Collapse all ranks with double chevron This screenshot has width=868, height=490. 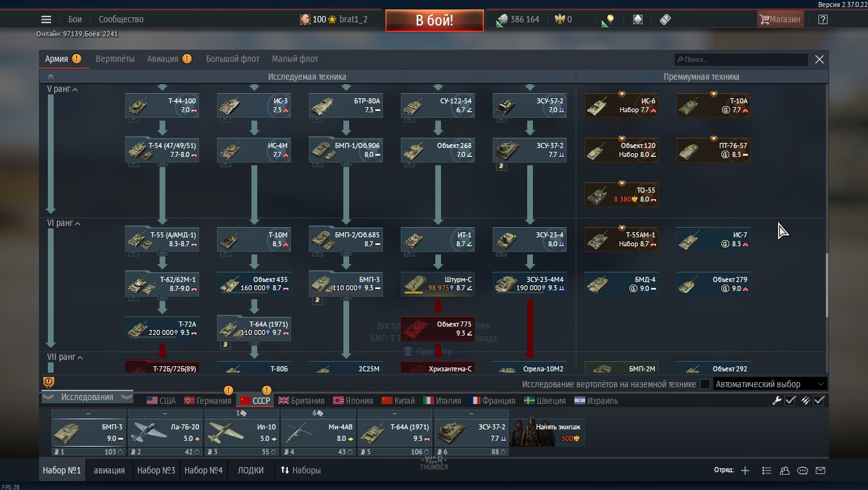click(x=50, y=77)
